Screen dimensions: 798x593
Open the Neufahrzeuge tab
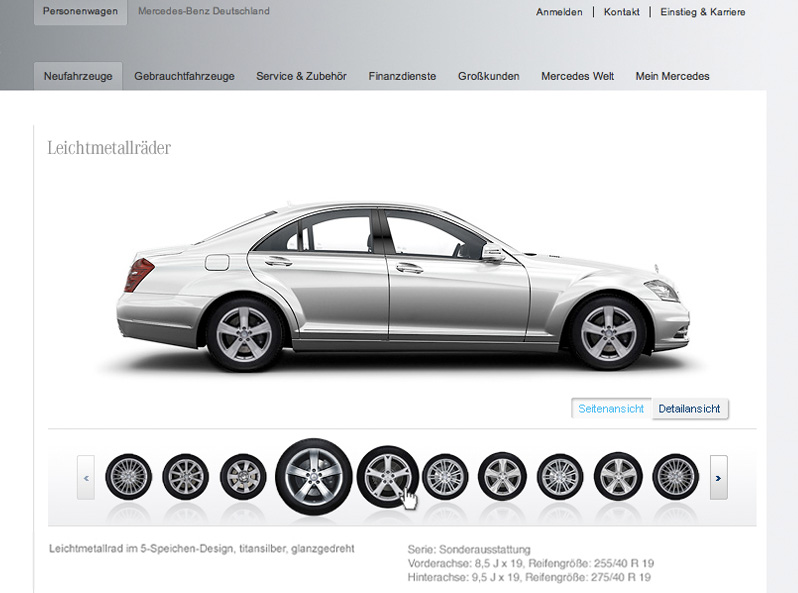click(78, 76)
